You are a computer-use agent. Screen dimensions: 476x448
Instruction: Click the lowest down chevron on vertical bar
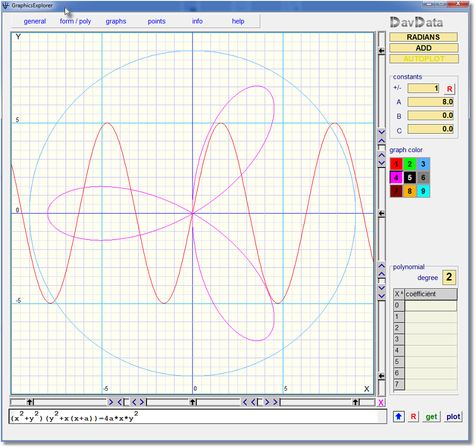pos(381,296)
